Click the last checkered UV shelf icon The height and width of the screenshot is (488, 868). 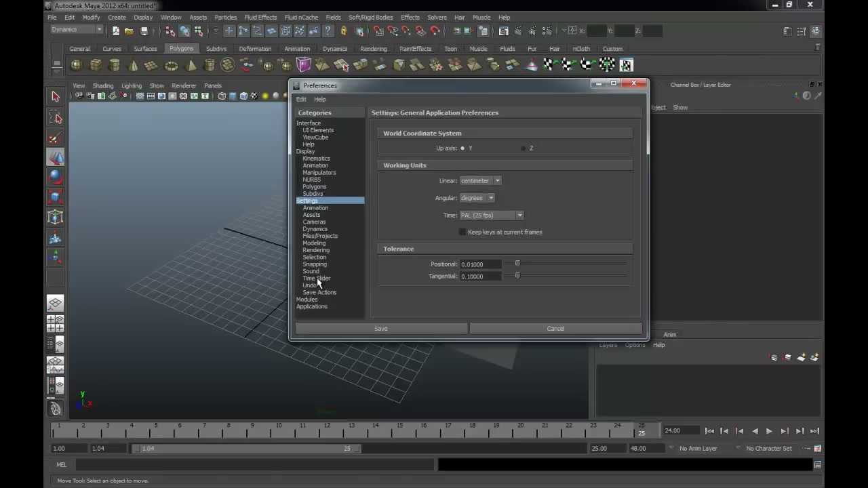[625, 65]
